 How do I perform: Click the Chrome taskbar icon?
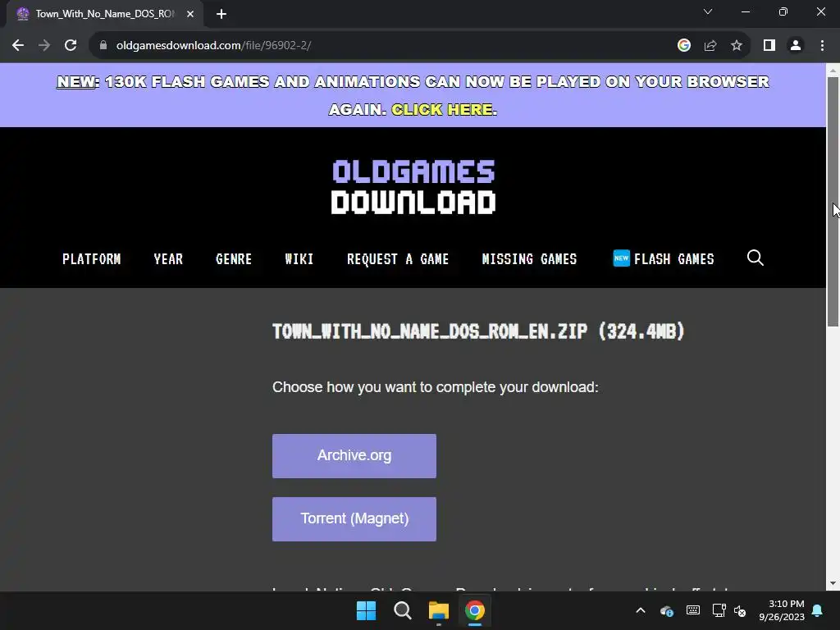(475, 610)
